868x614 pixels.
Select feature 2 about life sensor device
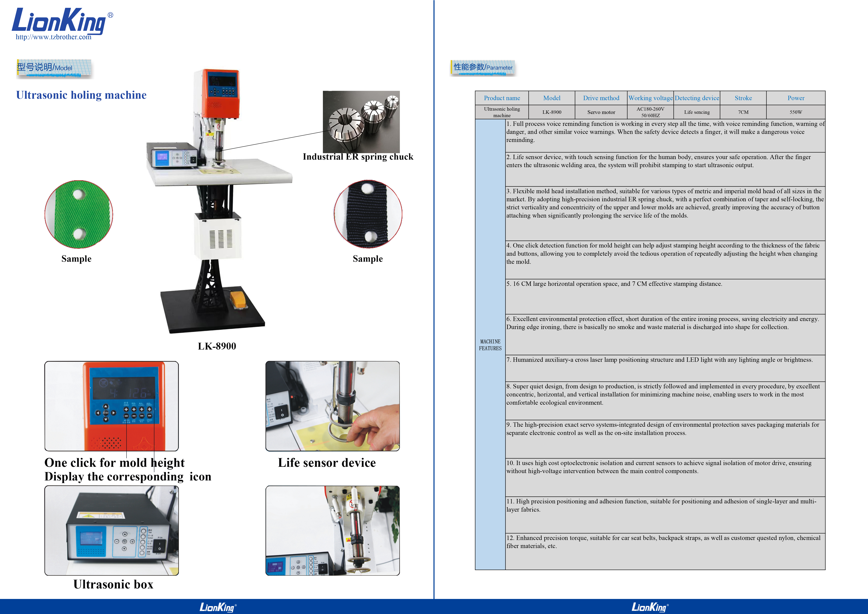pyautogui.click(x=665, y=169)
